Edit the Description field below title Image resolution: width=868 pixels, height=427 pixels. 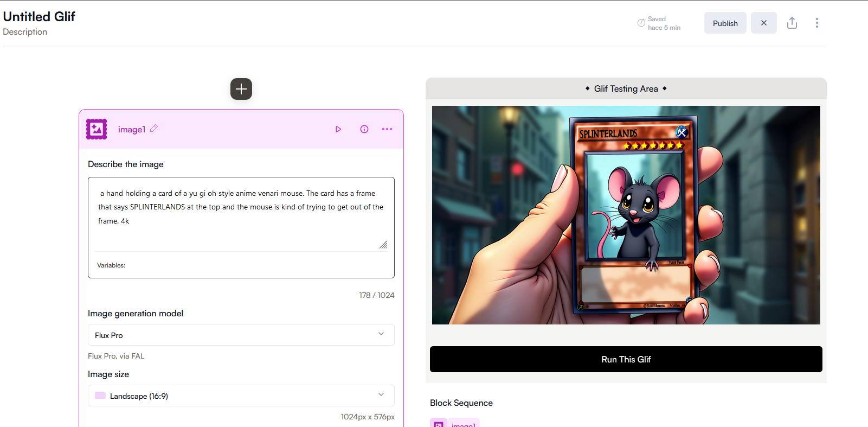pos(25,32)
